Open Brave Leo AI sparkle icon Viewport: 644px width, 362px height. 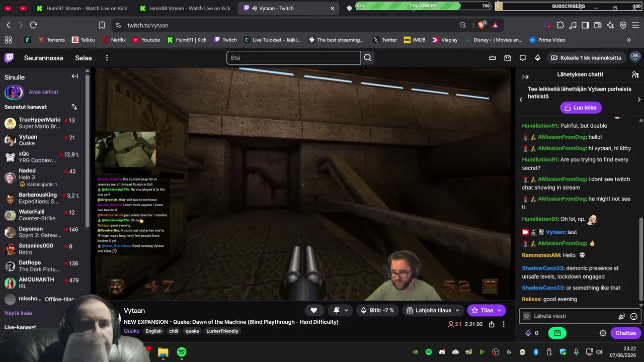610,25
